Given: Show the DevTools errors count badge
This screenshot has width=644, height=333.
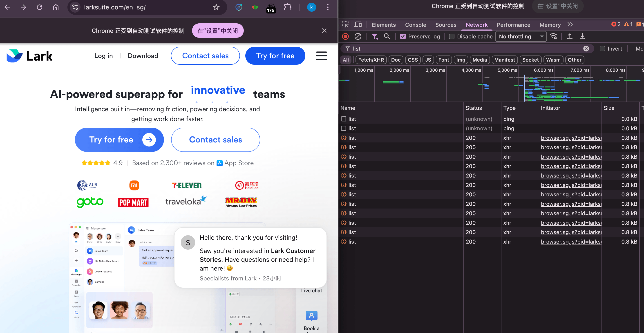Looking at the screenshot, I should click(616, 24).
